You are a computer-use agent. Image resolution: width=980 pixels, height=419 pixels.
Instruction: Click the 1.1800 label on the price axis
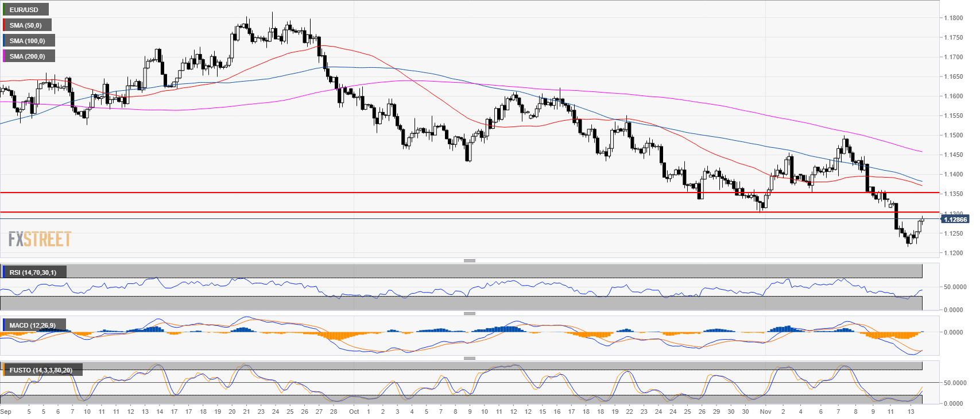click(x=954, y=18)
